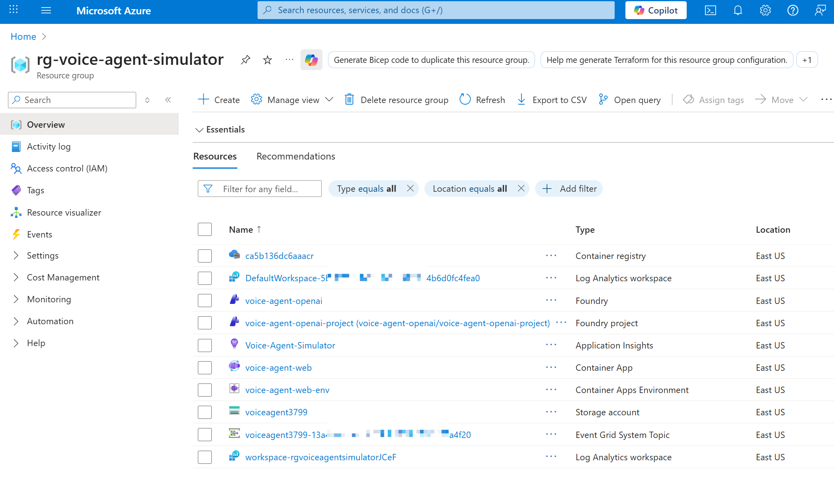The image size is (834, 504).
Task: Switch to the Recommendations tab
Action: (x=295, y=156)
